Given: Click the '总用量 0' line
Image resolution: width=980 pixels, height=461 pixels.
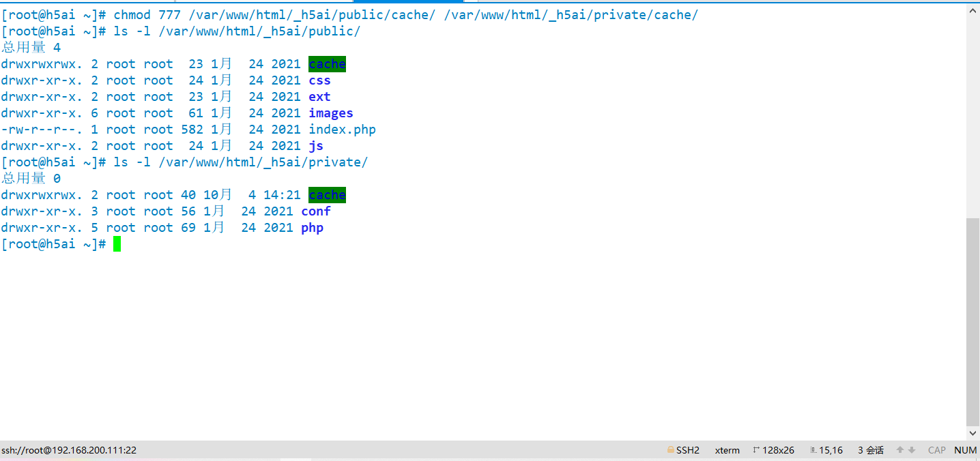Looking at the screenshot, I should coord(31,179).
